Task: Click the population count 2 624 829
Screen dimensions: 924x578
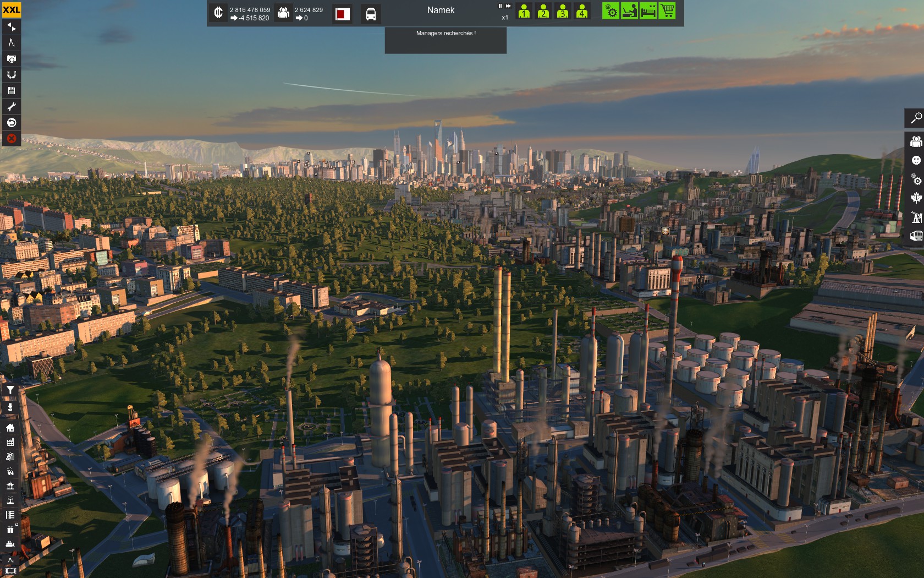Action: coord(309,10)
